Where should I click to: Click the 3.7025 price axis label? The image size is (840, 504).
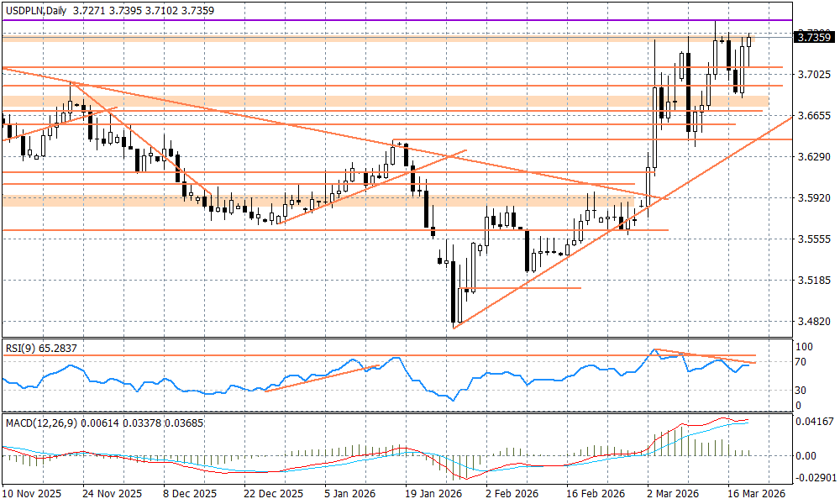(814, 75)
